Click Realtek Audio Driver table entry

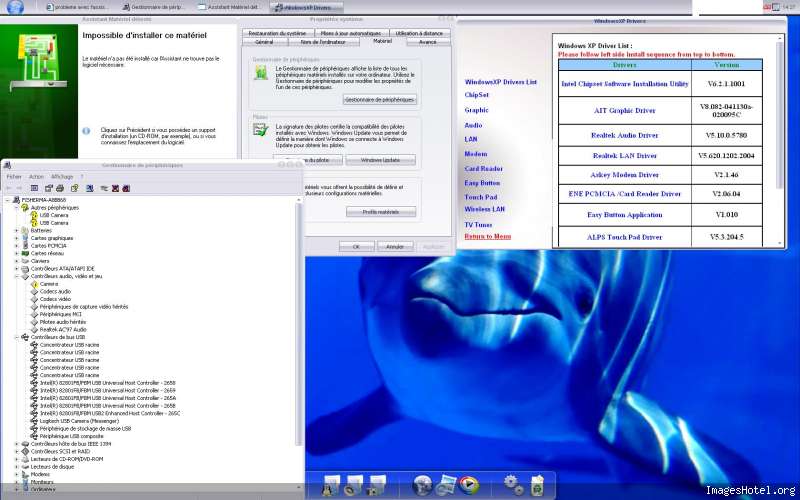click(624, 135)
